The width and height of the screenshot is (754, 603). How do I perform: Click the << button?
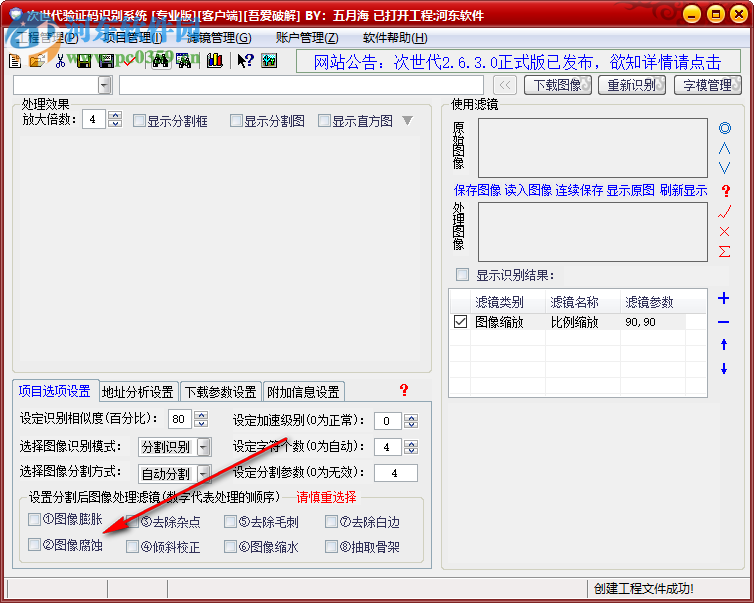(x=505, y=85)
